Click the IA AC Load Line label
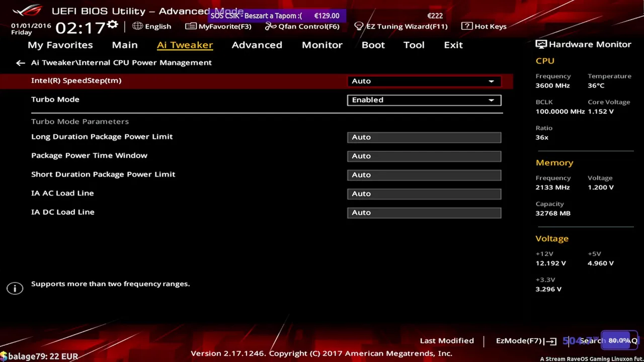 click(62, 193)
